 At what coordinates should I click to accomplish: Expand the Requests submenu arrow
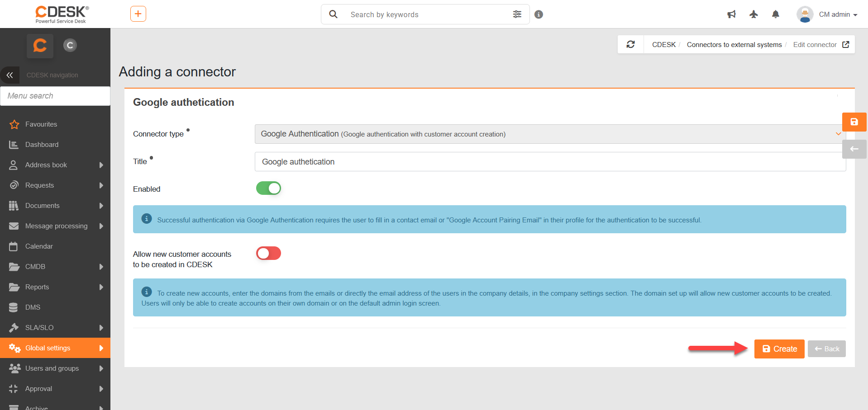(101, 185)
